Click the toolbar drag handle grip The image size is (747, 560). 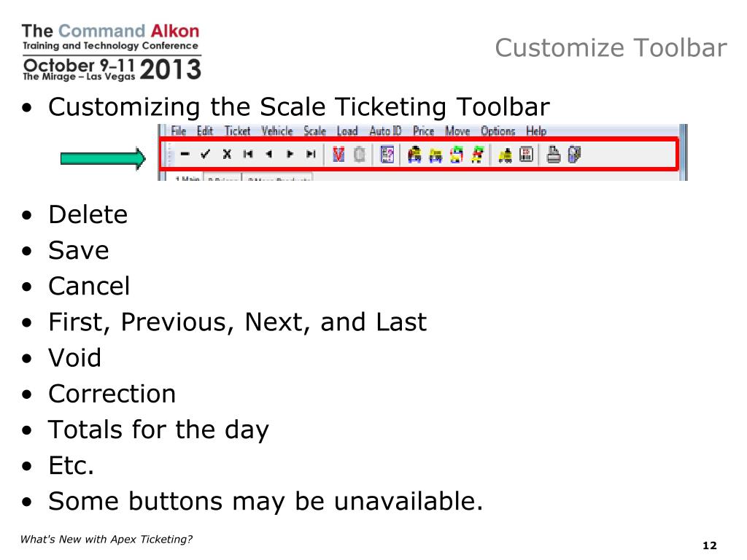(169, 155)
